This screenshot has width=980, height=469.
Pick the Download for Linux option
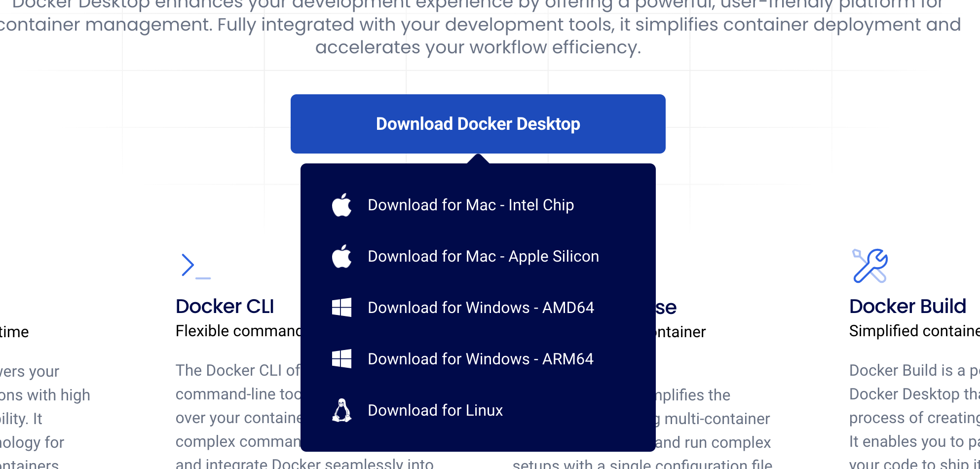click(x=435, y=410)
